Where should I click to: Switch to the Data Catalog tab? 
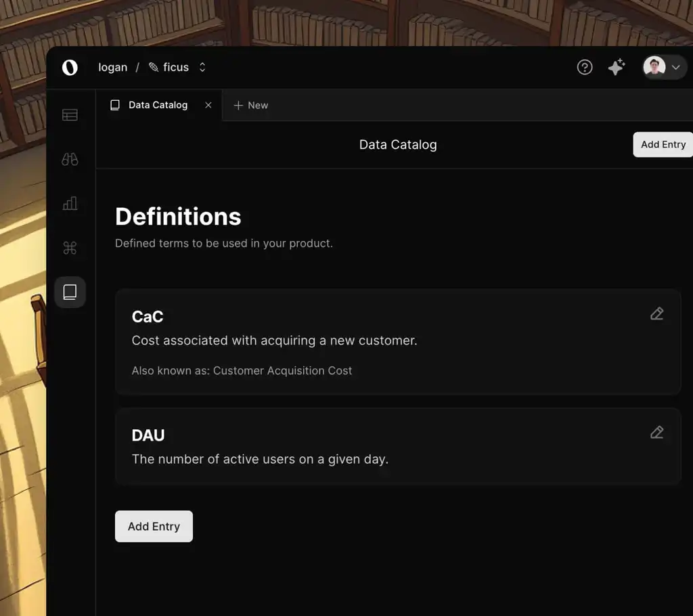point(158,105)
